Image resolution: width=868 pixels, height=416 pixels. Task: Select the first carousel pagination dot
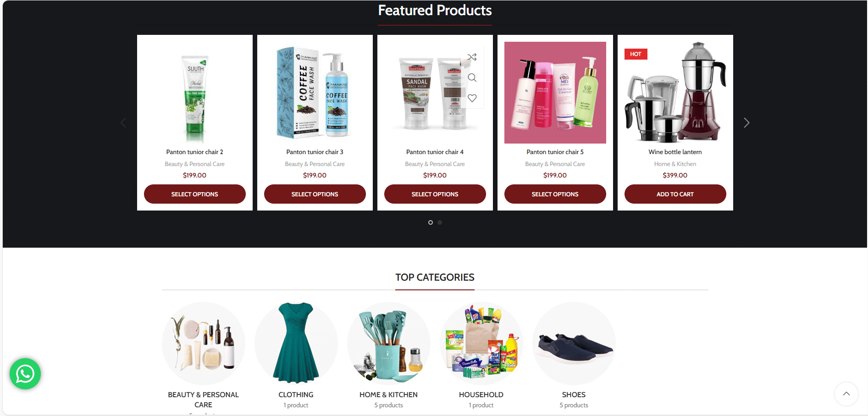coord(430,222)
